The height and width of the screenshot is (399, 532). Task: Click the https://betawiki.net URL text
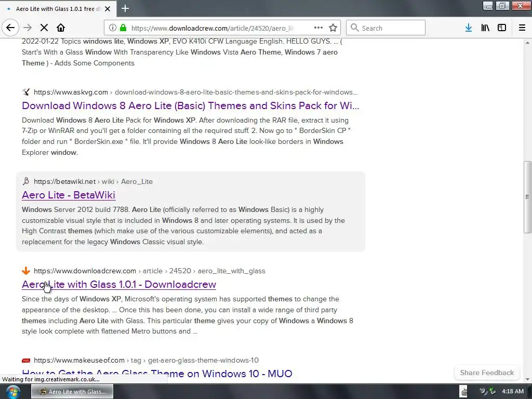64,181
